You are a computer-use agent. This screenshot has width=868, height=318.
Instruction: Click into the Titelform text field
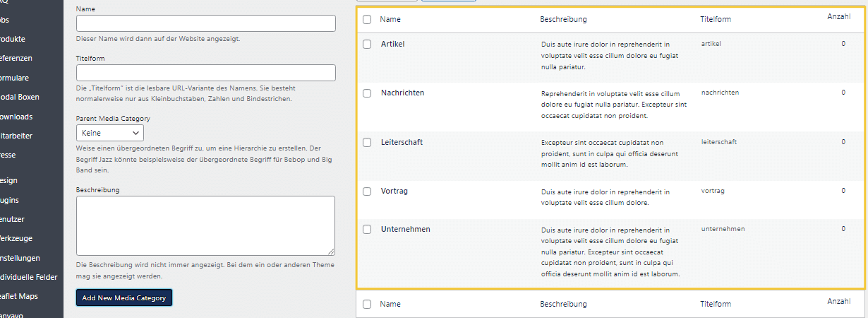coord(205,73)
